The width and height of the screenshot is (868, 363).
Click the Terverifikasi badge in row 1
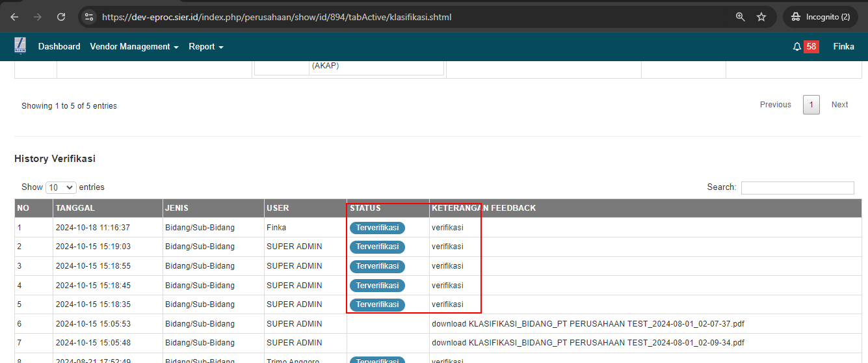click(x=377, y=228)
